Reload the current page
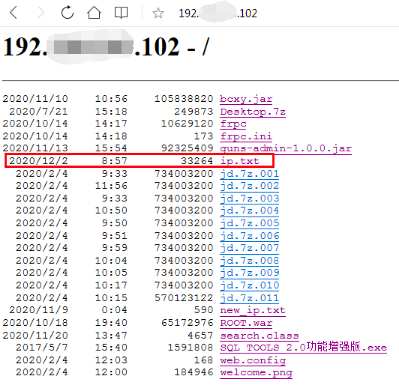This screenshot has width=399, height=386. tap(67, 13)
